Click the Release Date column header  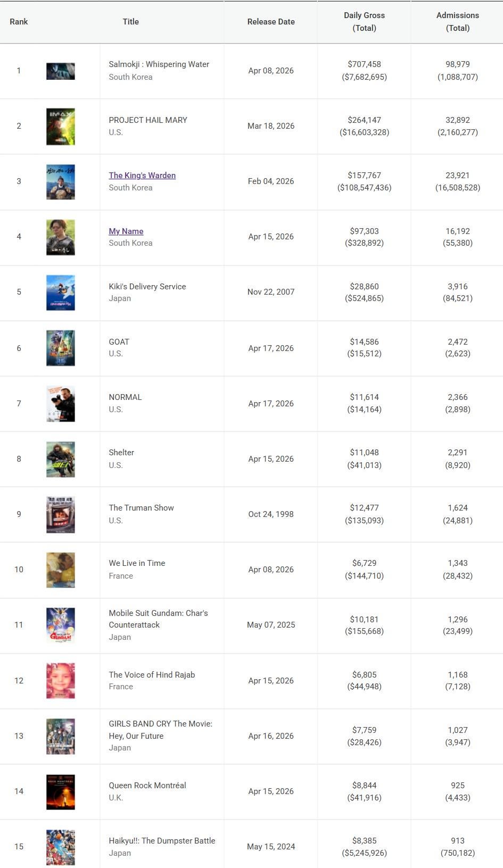click(270, 22)
